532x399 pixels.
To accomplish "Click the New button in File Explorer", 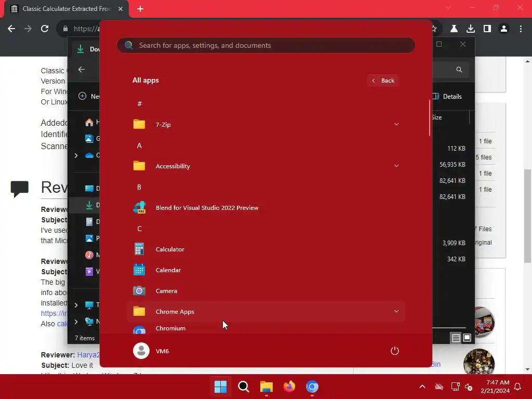I will pos(88,96).
